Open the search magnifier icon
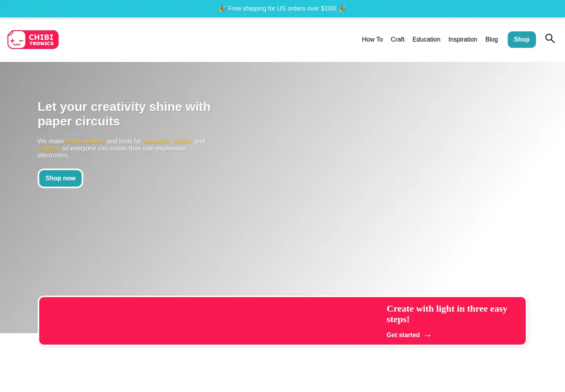The image size is (565, 392). 550,38
